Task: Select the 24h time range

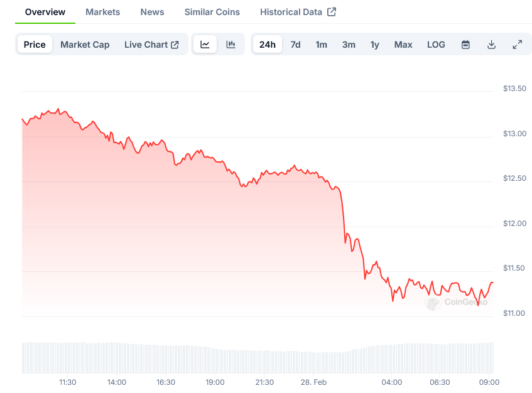Action: tap(268, 45)
